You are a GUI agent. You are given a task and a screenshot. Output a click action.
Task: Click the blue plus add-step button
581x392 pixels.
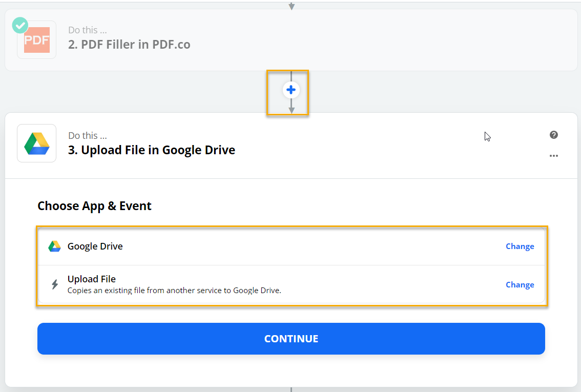[291, 90]
